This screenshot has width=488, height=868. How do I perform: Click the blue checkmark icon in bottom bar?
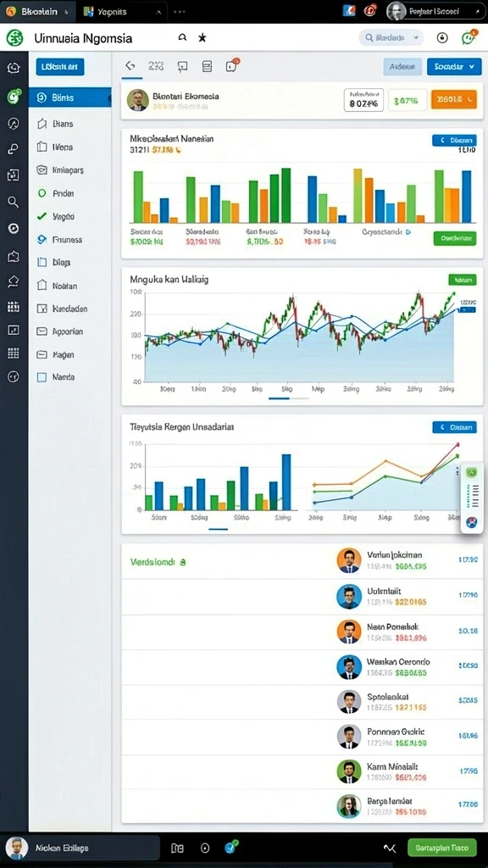pyautogui.click(x=231, y=847)
